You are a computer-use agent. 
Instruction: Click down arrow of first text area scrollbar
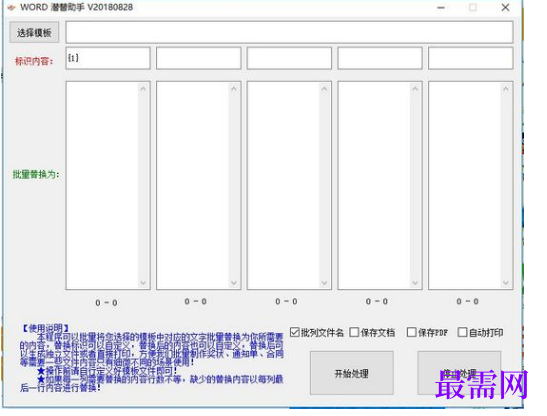click(143, 283)
